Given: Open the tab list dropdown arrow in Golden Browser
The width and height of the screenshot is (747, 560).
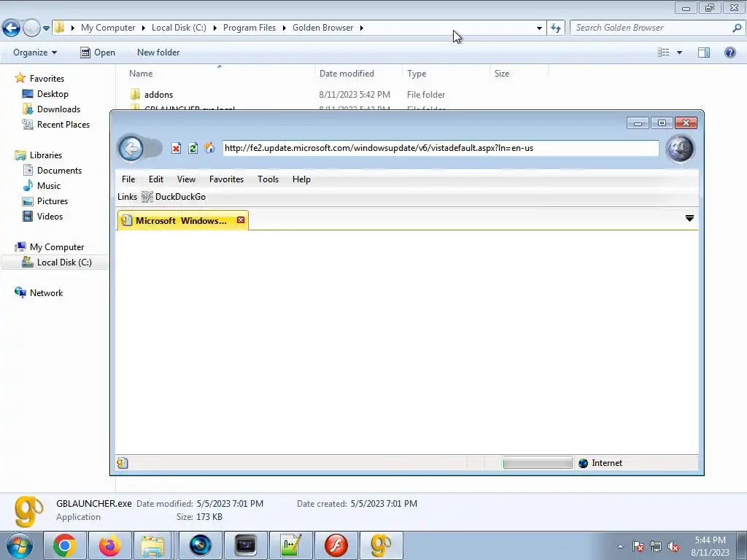Looking at the screenshot, I should coord(689,218).
